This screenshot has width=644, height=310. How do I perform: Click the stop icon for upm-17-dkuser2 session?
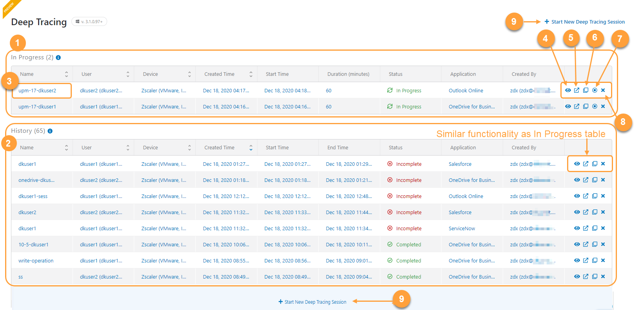click(595, 90)
